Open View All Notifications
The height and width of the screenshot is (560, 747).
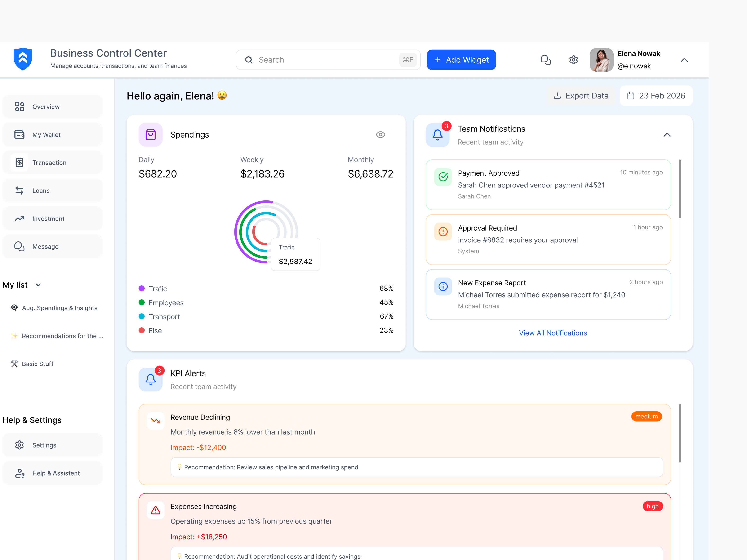(553, 333)
